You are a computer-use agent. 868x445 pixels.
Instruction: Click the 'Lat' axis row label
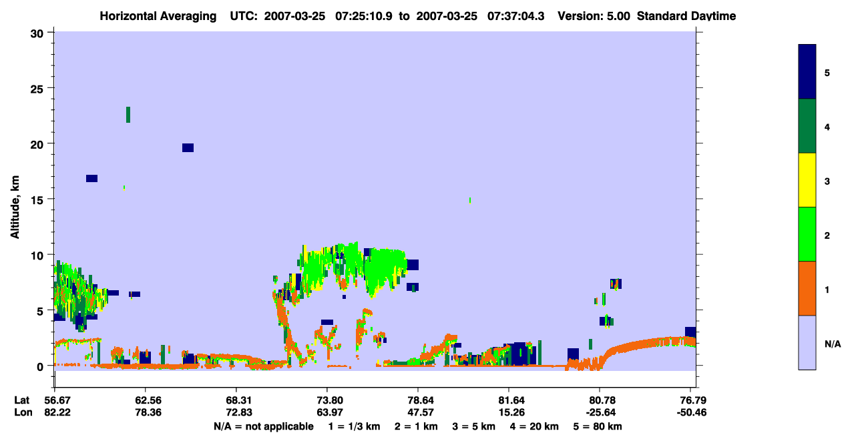tap(22, 400)
